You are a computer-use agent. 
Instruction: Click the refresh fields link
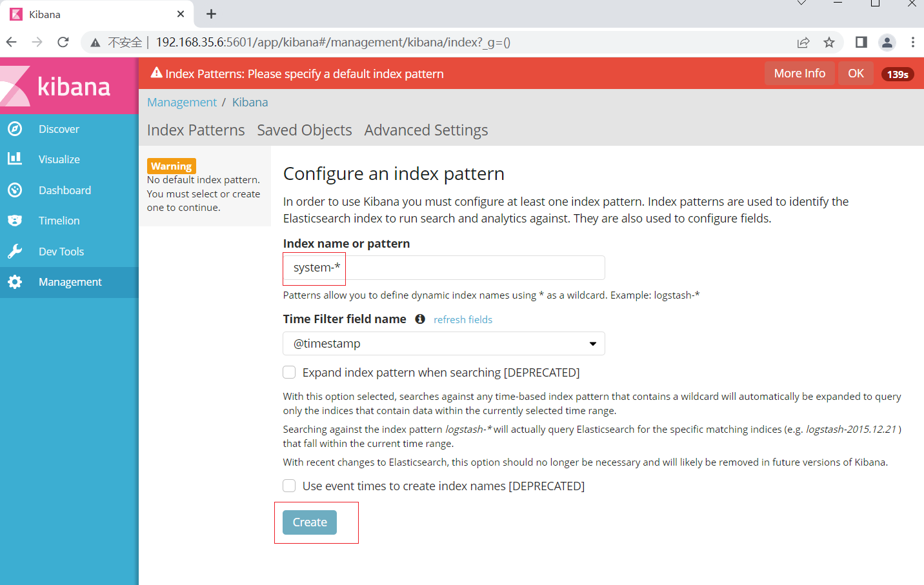click(463, 319)
